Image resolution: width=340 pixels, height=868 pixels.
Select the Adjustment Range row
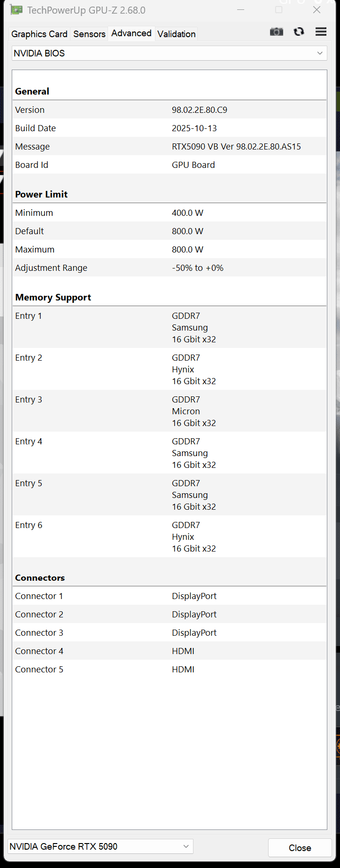169,268
